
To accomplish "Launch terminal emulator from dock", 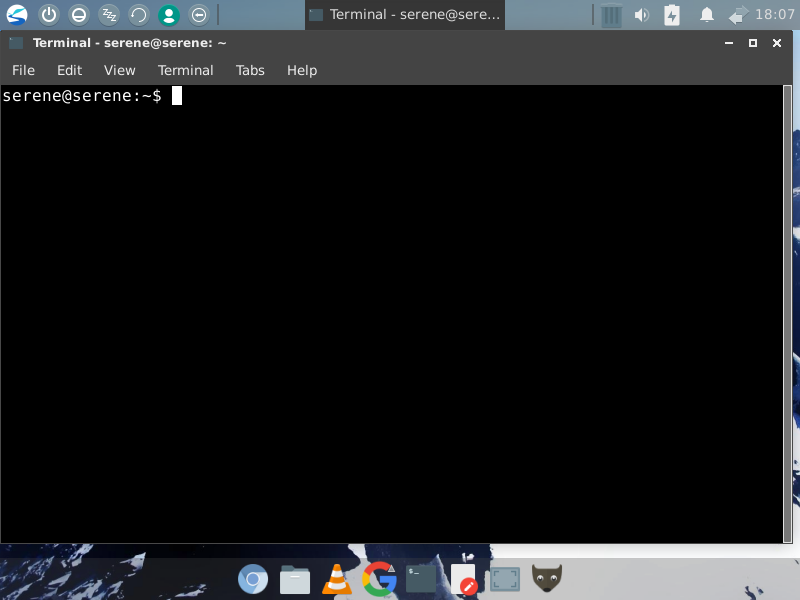I will [421, 579].
